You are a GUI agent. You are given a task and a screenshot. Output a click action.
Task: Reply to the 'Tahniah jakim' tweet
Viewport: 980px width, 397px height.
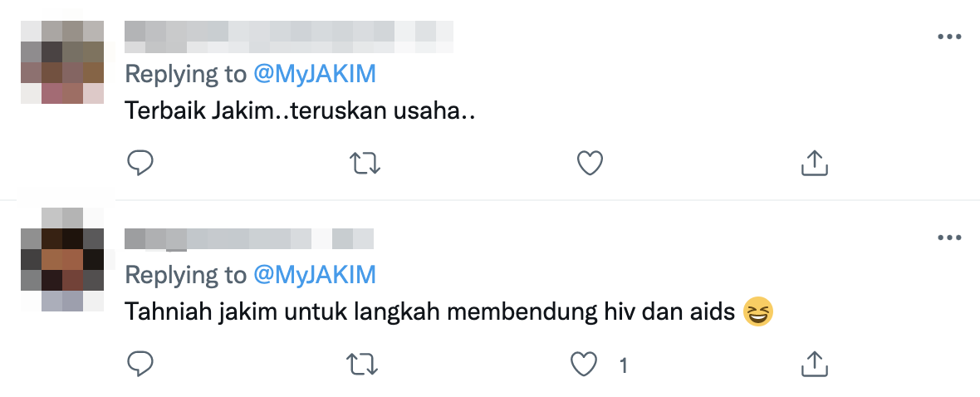click(x=140, y=364)
